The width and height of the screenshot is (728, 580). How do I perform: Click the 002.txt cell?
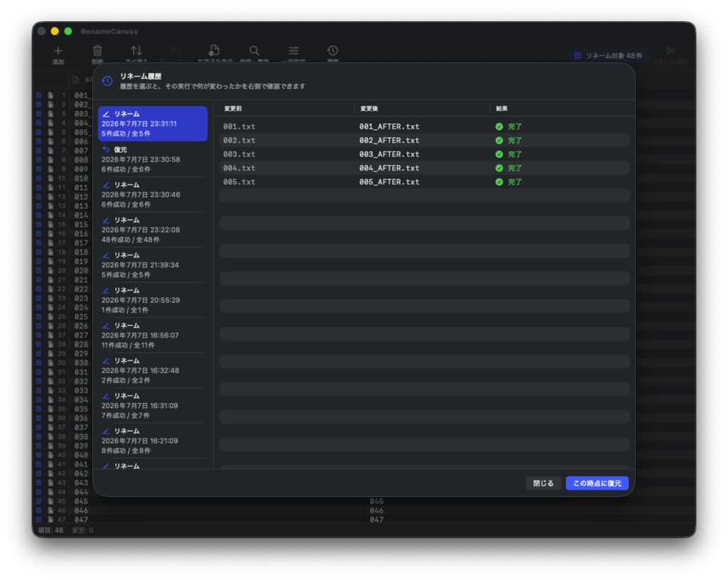pyautogui.click(x=239, y=140)
